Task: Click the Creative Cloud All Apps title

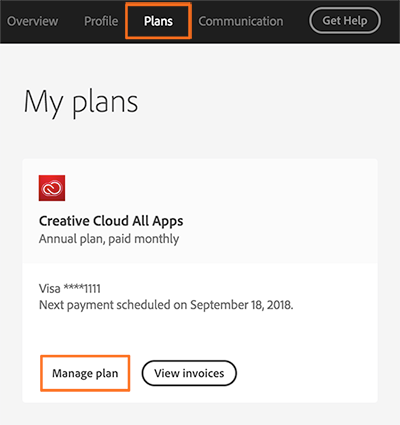Action: pyautogui.click(x=111, y=221)
